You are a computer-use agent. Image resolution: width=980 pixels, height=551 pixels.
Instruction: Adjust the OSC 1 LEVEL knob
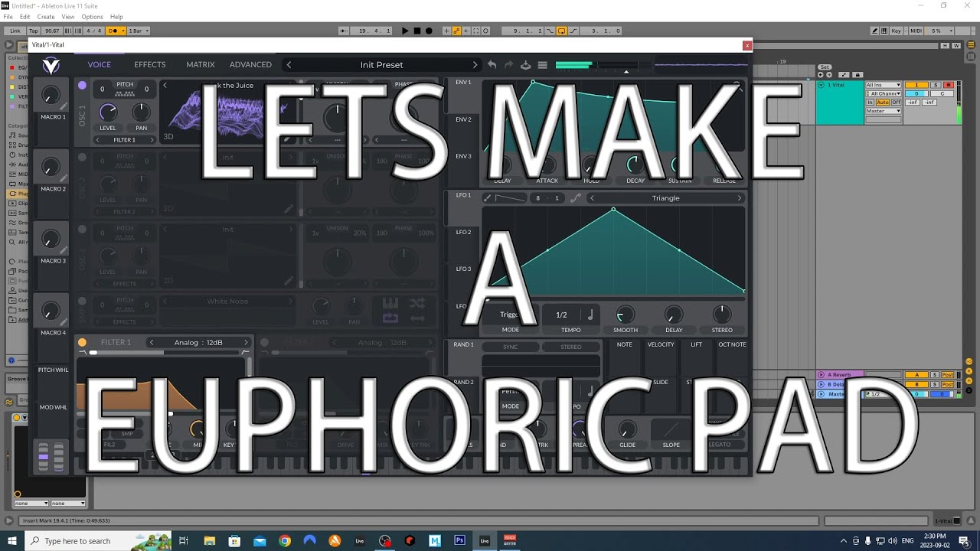(x=108, y=113)
